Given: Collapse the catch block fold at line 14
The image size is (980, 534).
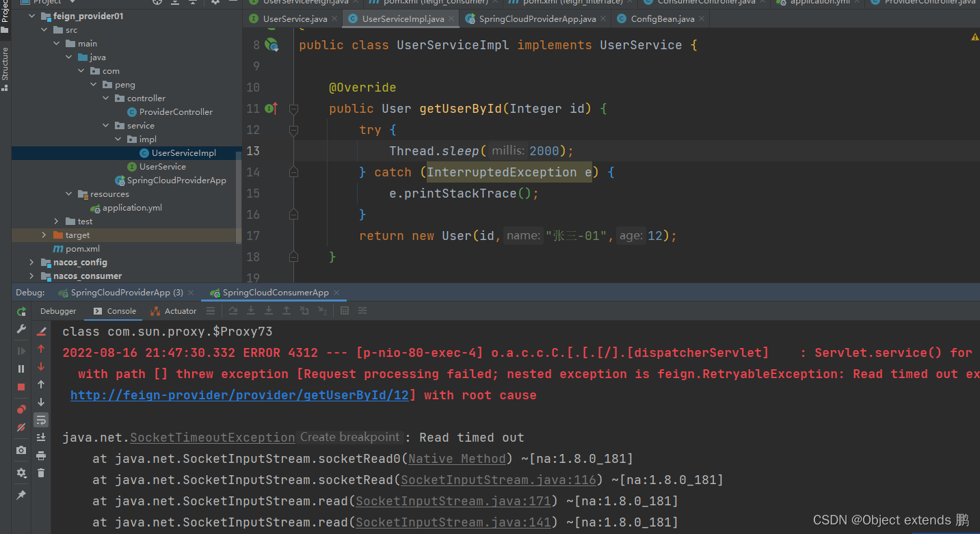Looking at the screenshot, I should [293, 172].
